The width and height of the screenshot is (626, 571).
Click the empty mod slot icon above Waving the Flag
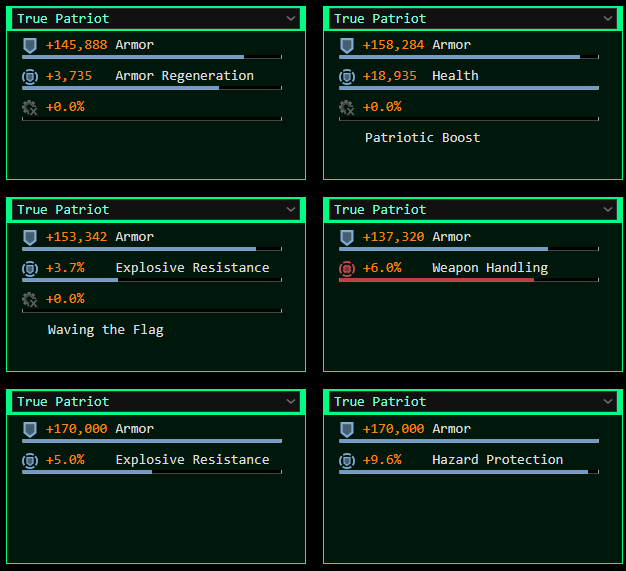[x=30, y=299]
